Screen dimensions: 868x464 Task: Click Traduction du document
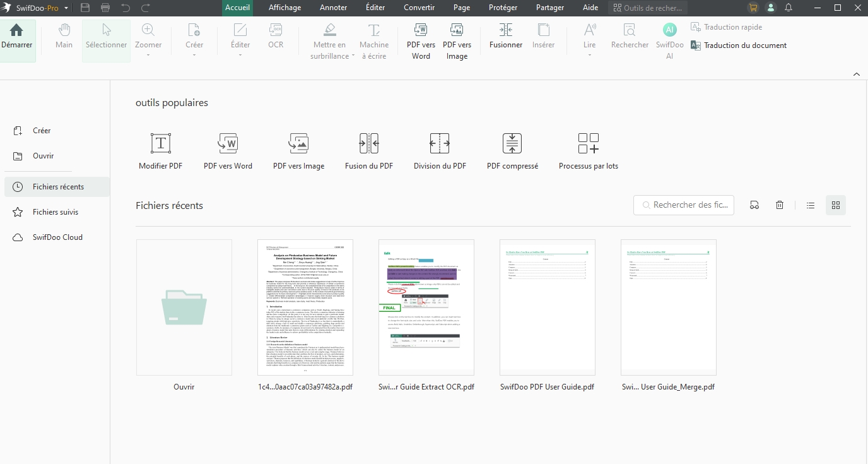739,45
